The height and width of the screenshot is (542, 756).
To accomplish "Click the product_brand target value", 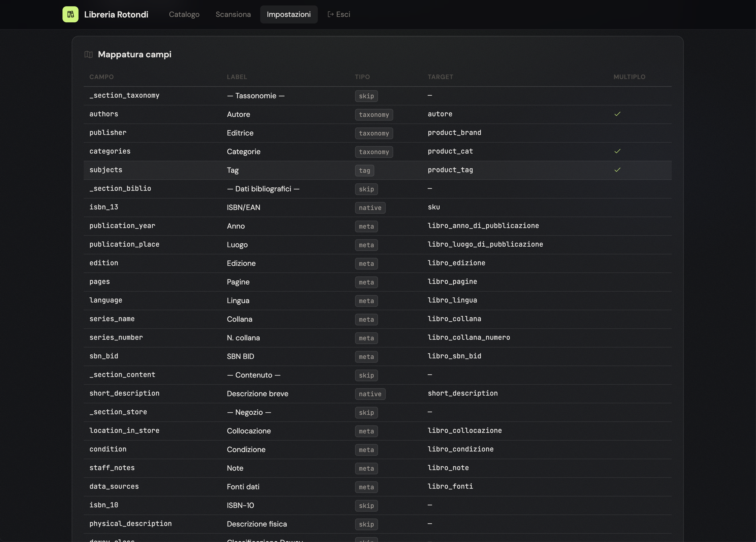I will (x=454, y=133).
